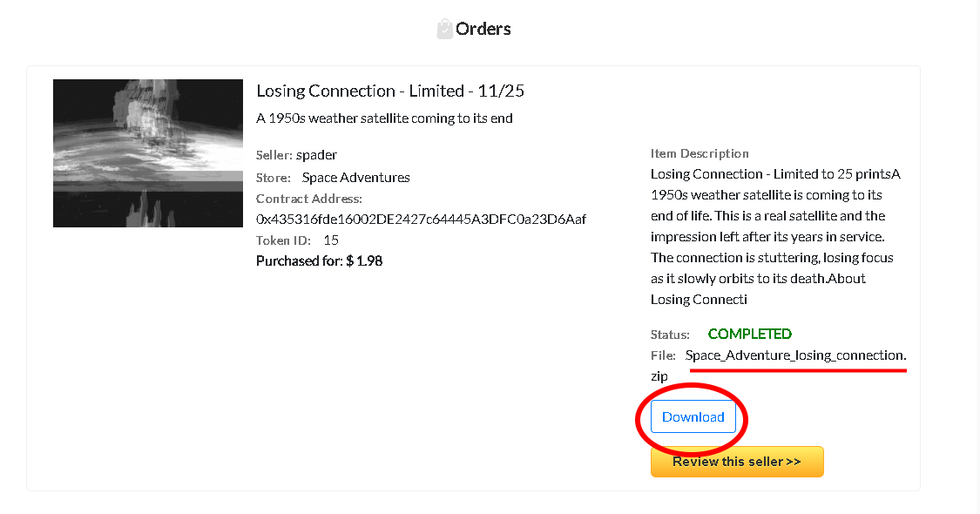Click the seller name spader
980x514 pixels.
coord(316,154)
